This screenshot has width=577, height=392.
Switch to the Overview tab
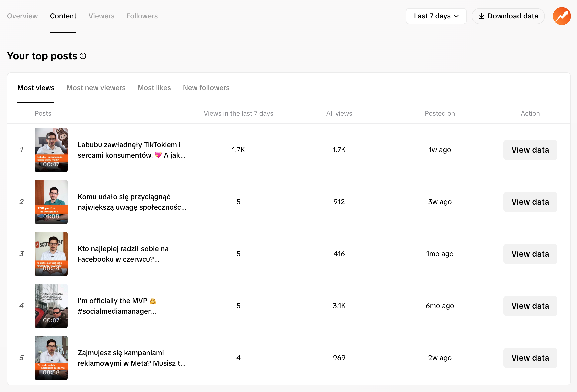[22, 16]
